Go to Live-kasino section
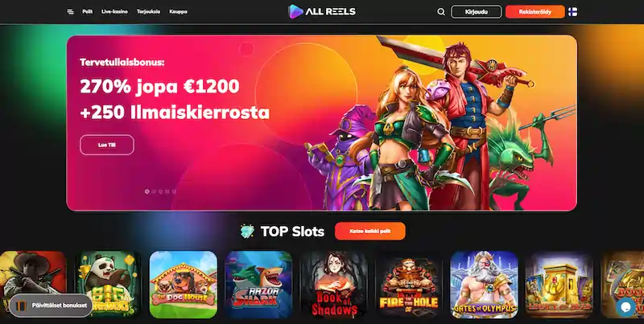The image size is (644, 324). [x=114, y=12]
